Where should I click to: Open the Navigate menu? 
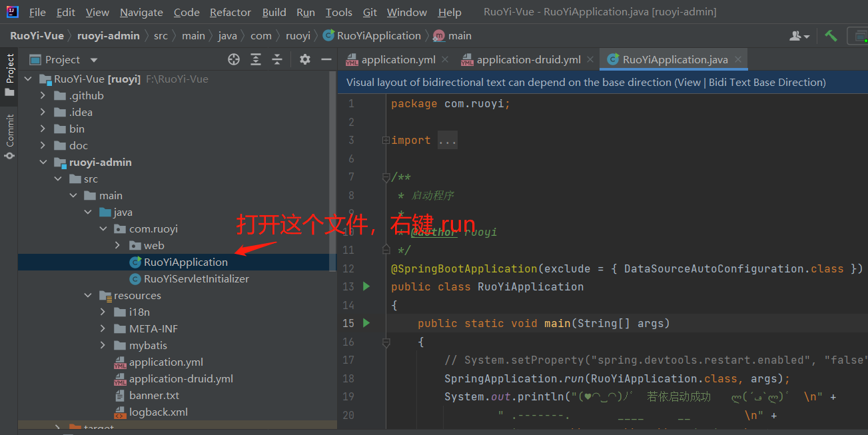tap(141, 12)
